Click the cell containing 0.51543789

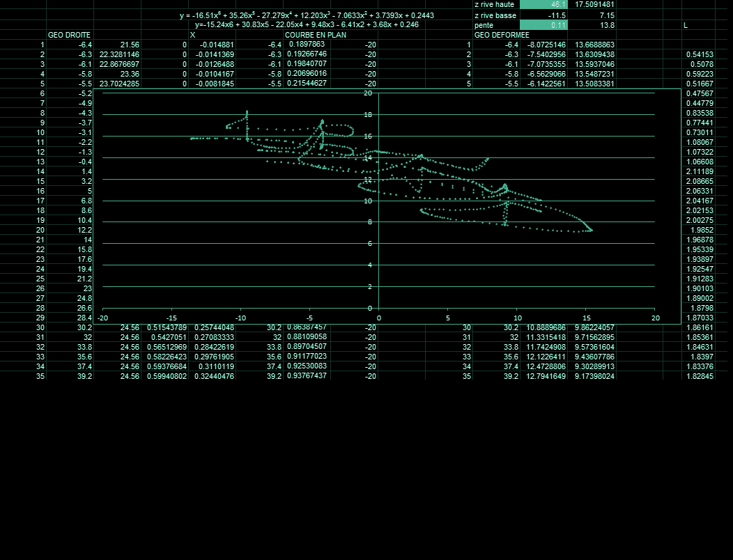coord(164,327)
